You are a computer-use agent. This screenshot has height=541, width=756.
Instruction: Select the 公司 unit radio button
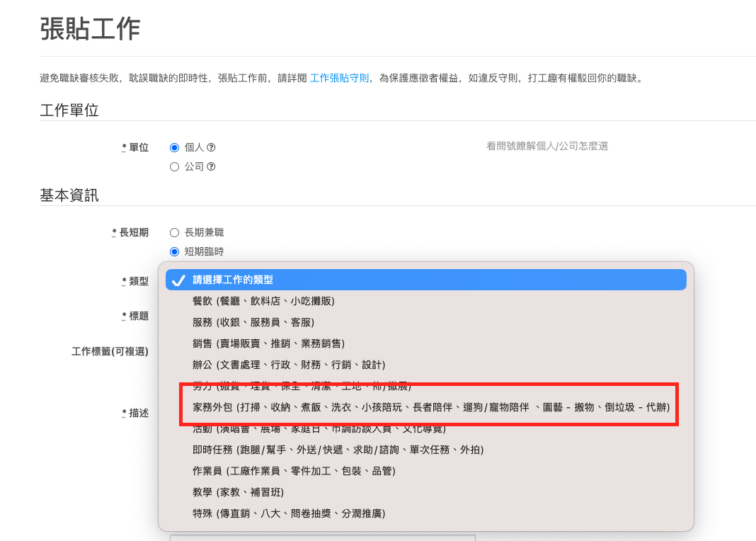(175, 167)
